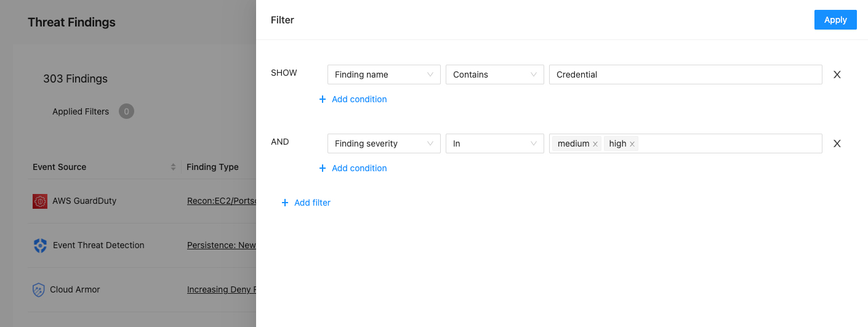This screenshot has height=327, width=868.
Task: Click the Add filter plus icon
Action: click(284, 203)
